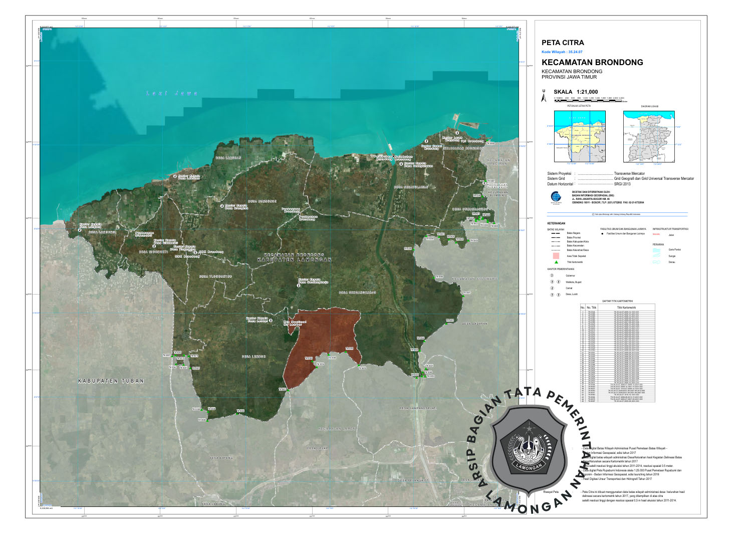Click the Gubernur office symbol in legend

pos(552,276)
